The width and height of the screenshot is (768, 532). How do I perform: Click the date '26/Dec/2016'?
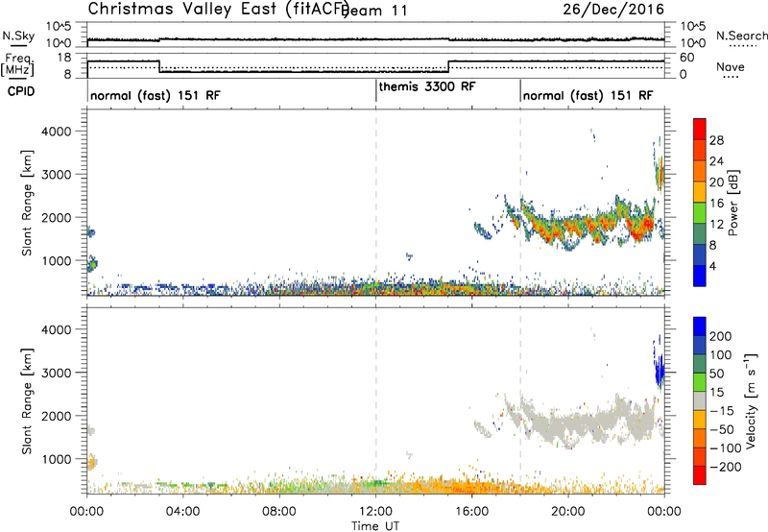(613, 9)
